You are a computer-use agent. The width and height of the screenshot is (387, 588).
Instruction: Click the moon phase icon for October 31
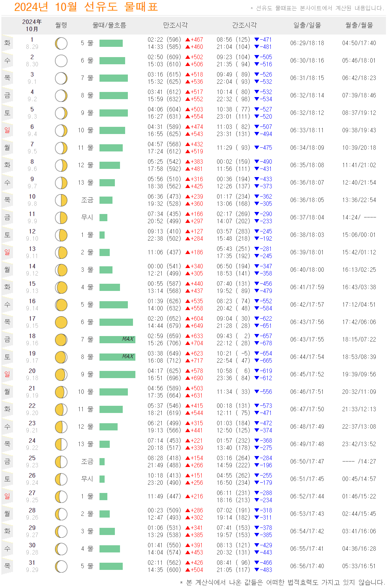tap(61, 566)
